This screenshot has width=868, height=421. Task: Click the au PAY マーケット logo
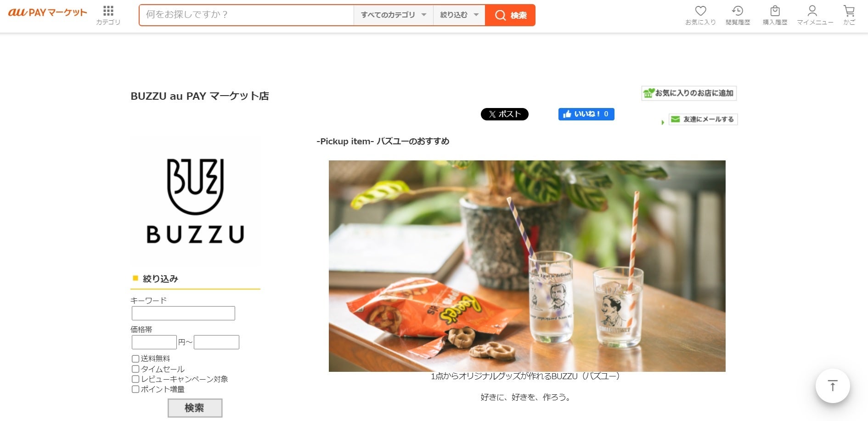coord(47,13)
